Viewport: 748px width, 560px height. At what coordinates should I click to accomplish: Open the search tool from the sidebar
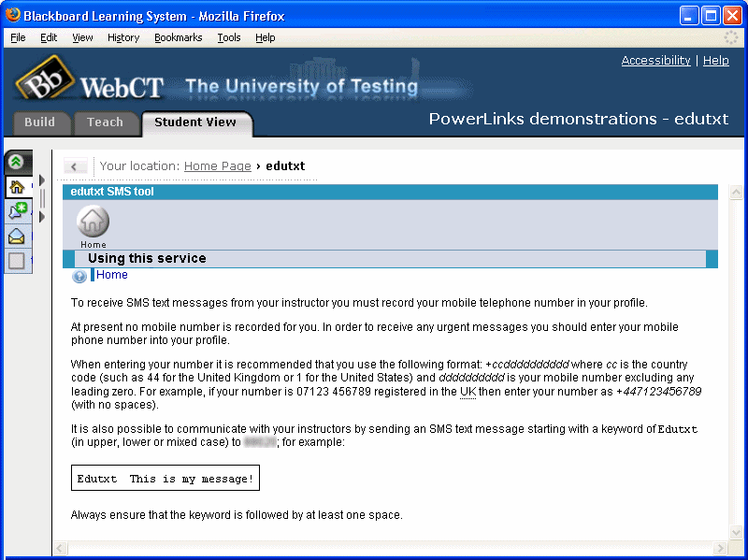coord(16,211)
